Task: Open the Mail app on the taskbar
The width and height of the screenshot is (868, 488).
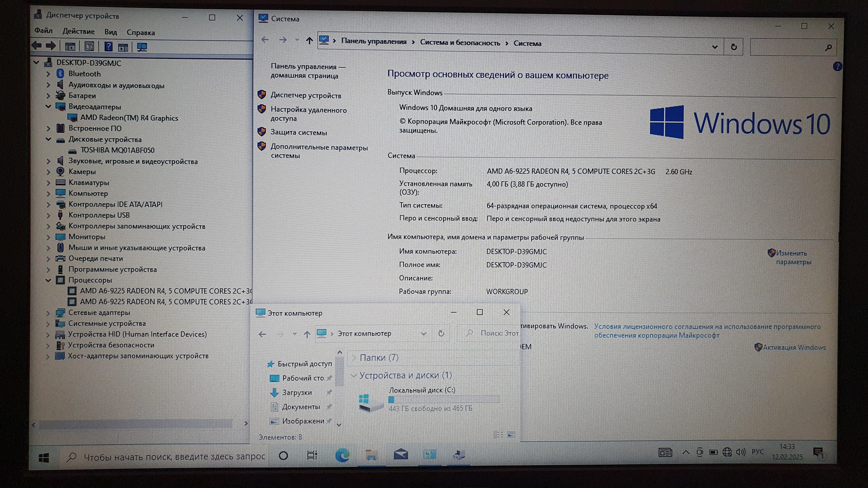Action: [401, 455]
